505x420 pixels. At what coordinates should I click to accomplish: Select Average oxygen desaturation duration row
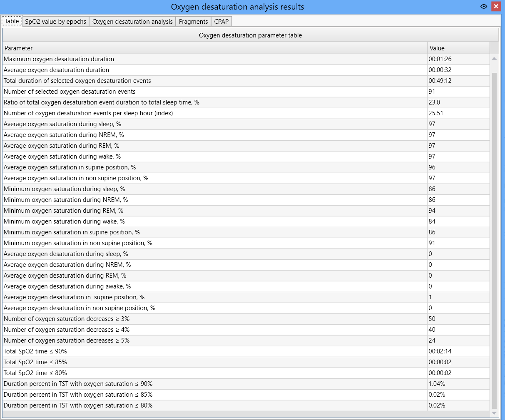coord(246,70)
